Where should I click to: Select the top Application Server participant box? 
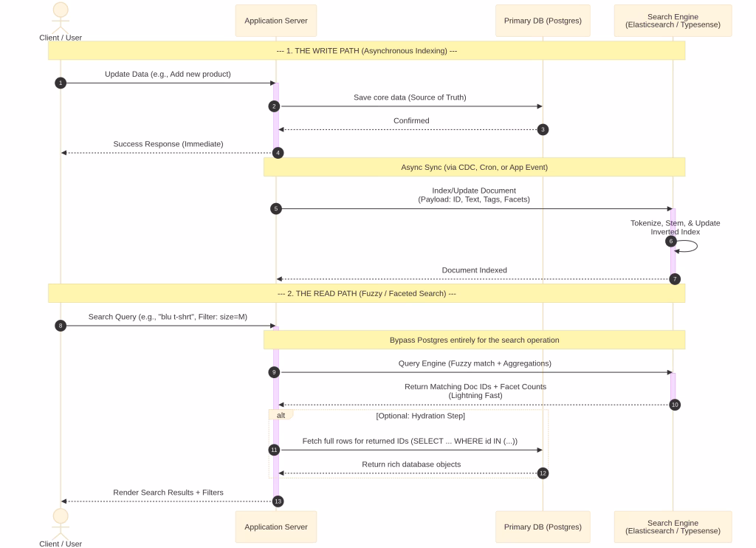[x=276, y=21]
